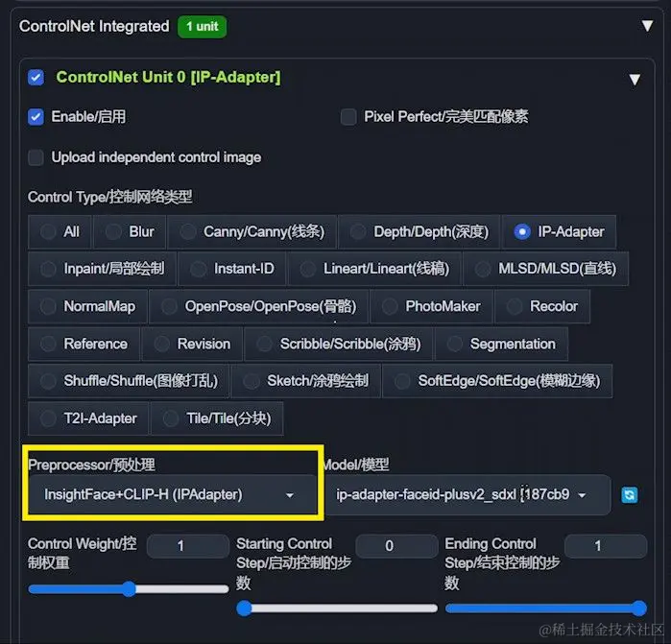Open the Preprocessor dropdown

[173, 494]
